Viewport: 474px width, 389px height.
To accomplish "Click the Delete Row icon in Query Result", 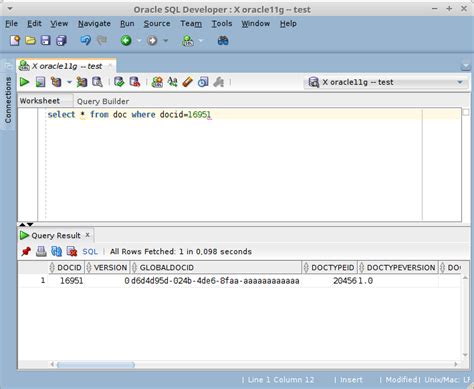I will [x=72, y=251].
